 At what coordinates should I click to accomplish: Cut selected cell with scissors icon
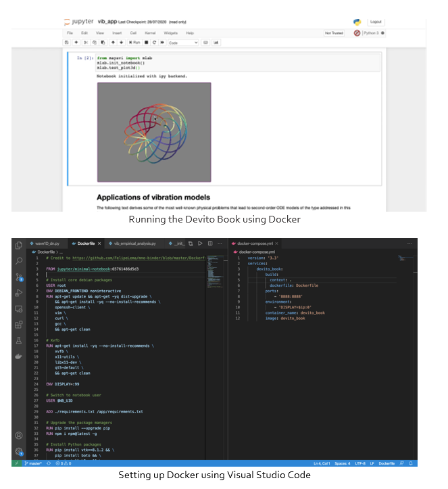click(86, 43)
